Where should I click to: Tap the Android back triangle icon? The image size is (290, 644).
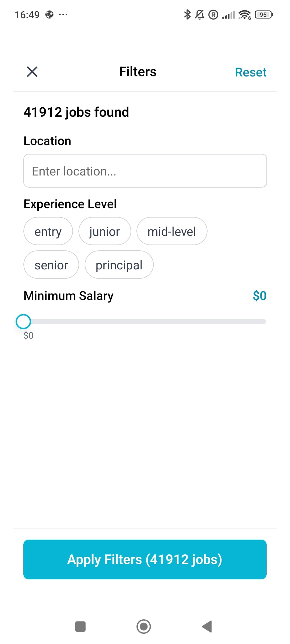pos(207,627)
